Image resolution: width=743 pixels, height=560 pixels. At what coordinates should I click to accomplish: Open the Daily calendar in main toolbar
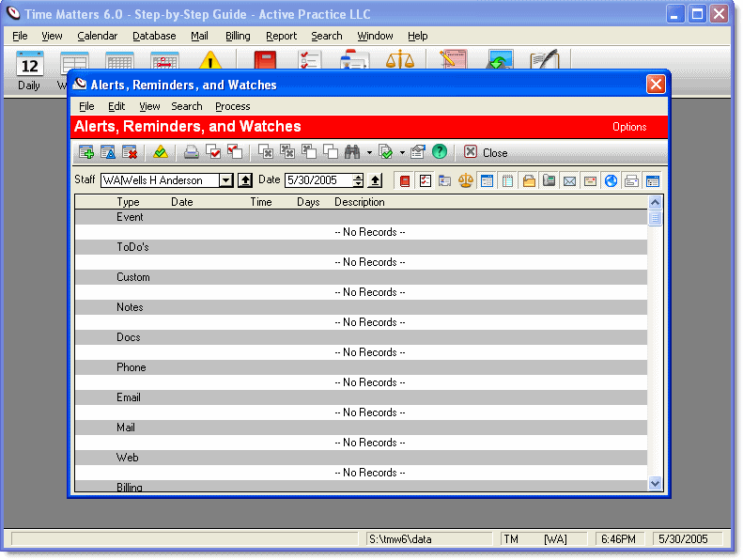(x=29, y=71)
